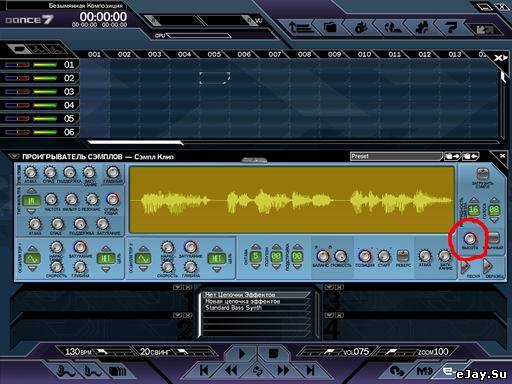Click the Stop button in transport
The image size is (512, 384).
[273, 353]
